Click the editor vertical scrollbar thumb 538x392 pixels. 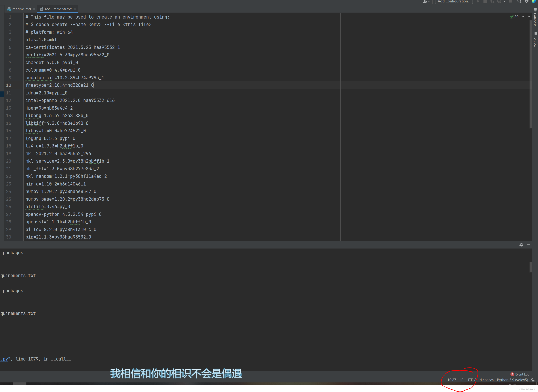pos(530,75)
